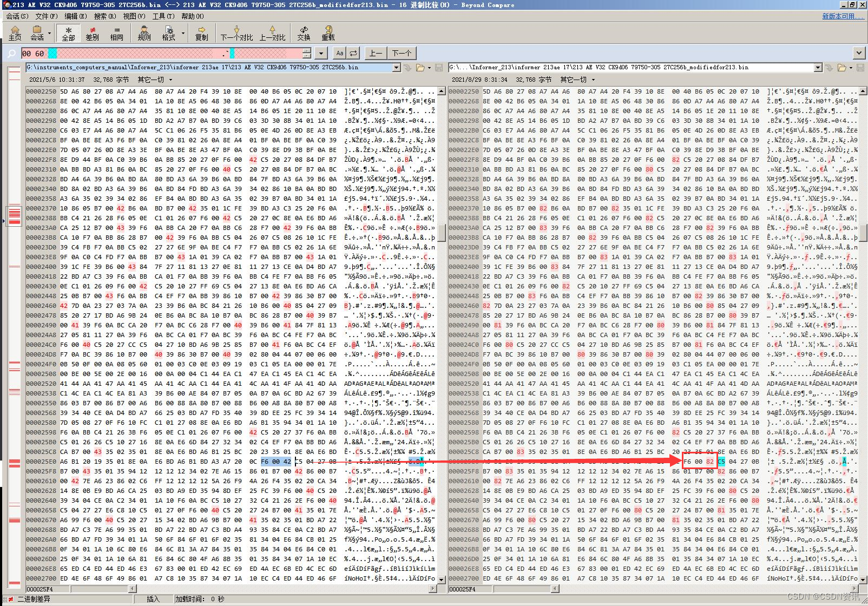Click right pane scroll-down arrow
This screenshot has width=868, height=606.
[x=863, y=579]
